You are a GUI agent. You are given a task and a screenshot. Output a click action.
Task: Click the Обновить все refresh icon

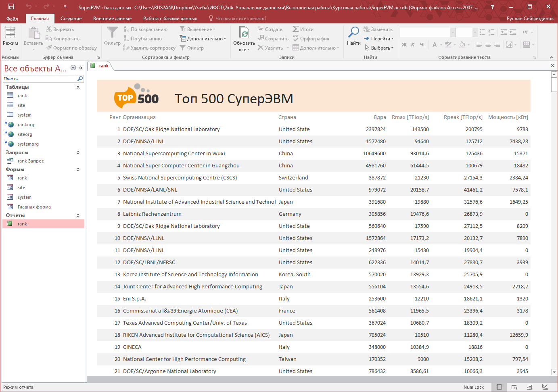click(x=244, y=33)
